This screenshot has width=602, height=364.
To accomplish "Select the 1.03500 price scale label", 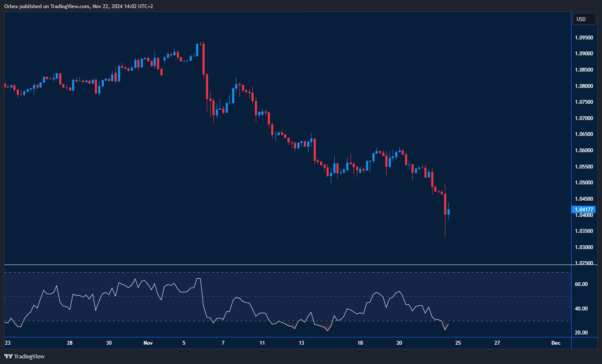I will click(584, 231).
